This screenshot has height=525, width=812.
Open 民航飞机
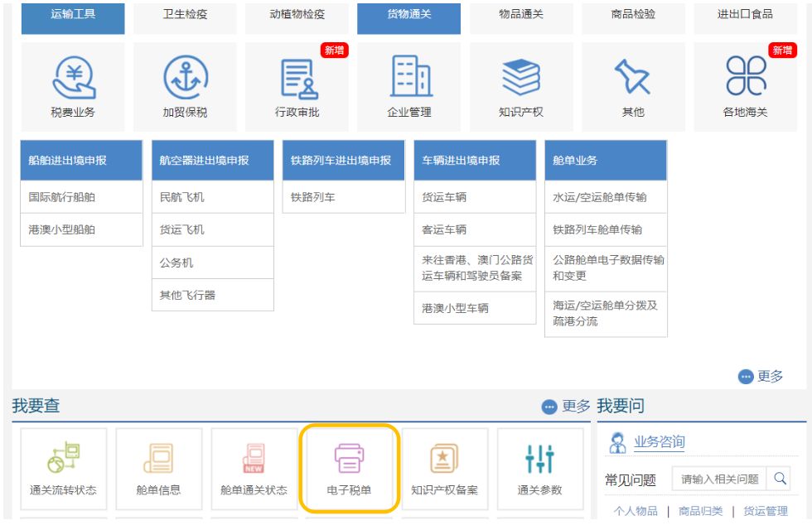tap(213, 197)
